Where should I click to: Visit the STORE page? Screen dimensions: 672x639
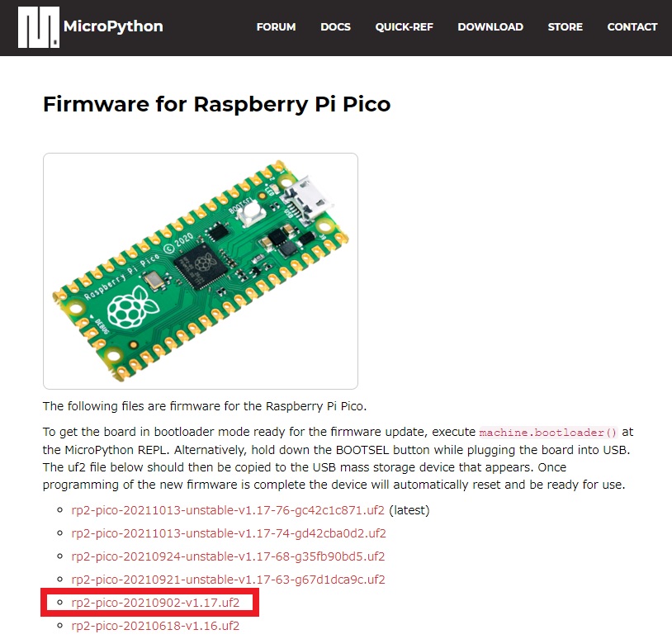565,27
